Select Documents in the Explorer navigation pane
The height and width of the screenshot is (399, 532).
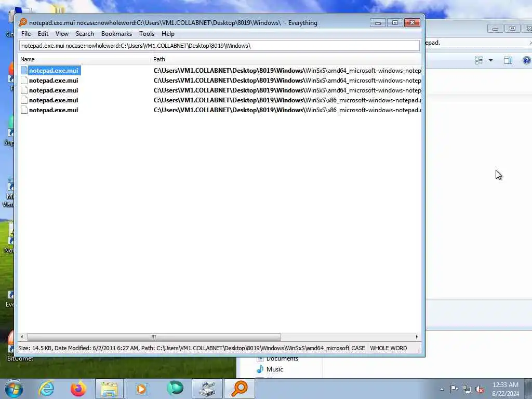click(277, 358)
